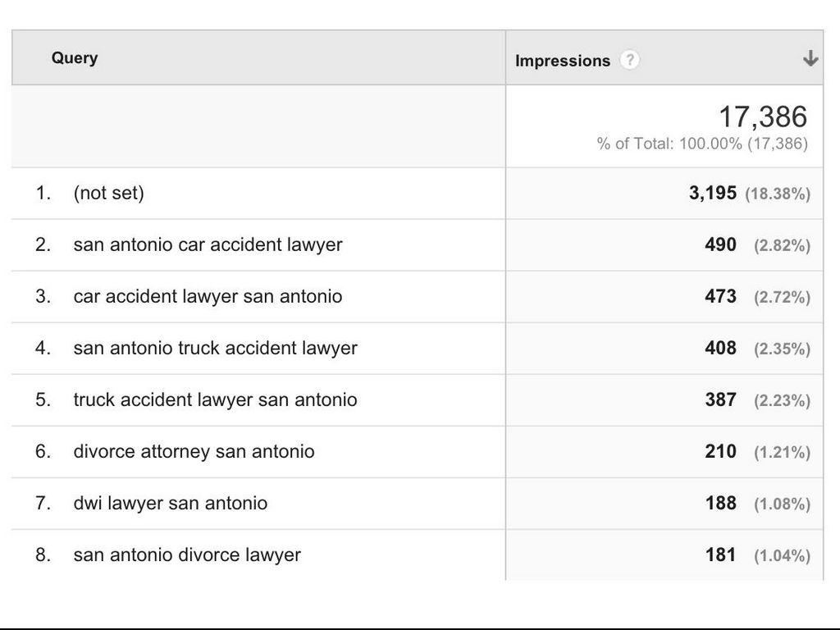This screenshot has height=630, width=840.
Task: Select the 210 impressions cell
Action: [720, 451]
